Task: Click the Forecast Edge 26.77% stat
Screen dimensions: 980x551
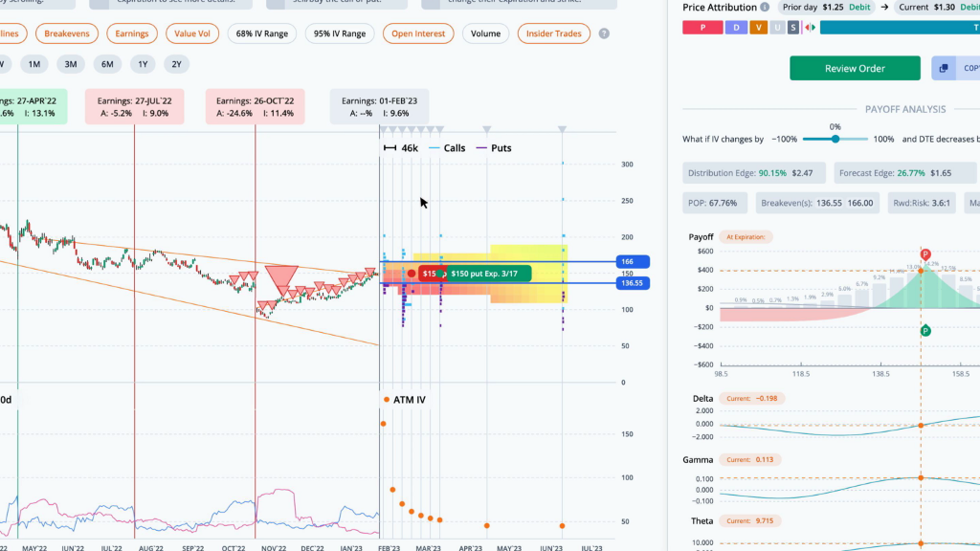Action: coord(905,173)
